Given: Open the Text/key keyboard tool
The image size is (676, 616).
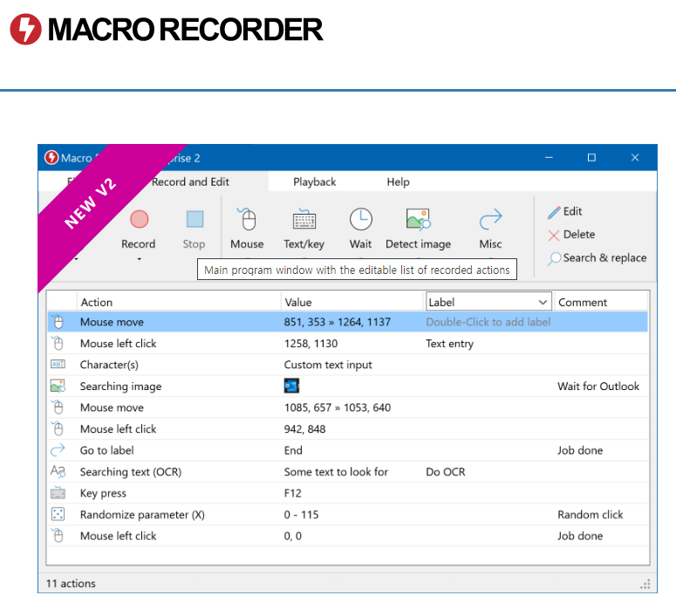Looking at the screenshot, I should (304, 219).
